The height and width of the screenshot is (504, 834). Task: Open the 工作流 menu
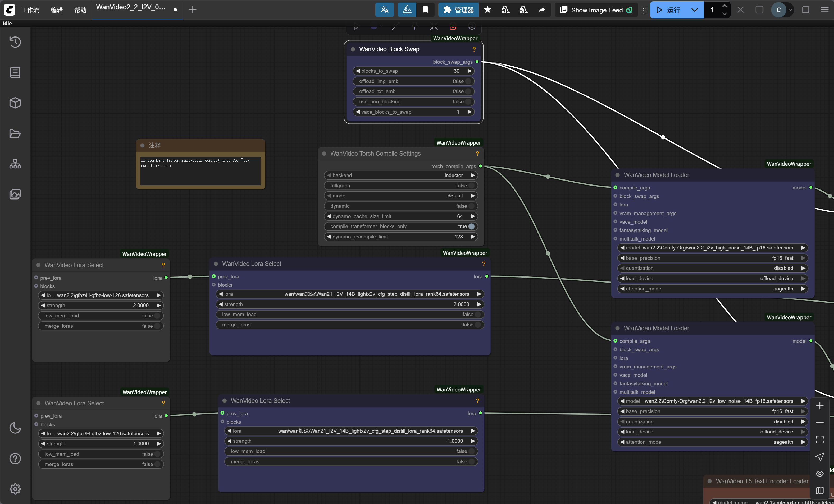click(x=30, y=10)
